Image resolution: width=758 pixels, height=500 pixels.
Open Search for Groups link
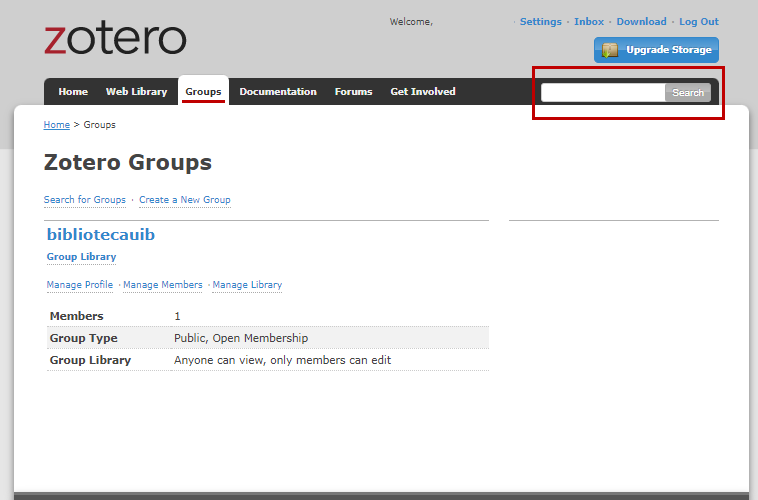[85, 200]
